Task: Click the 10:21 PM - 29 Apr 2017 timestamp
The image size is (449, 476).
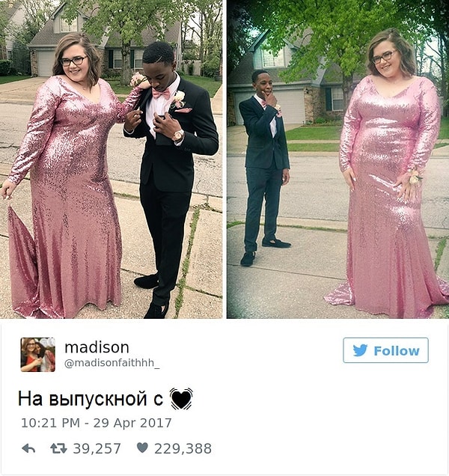Action: click(x=97, y=423)
